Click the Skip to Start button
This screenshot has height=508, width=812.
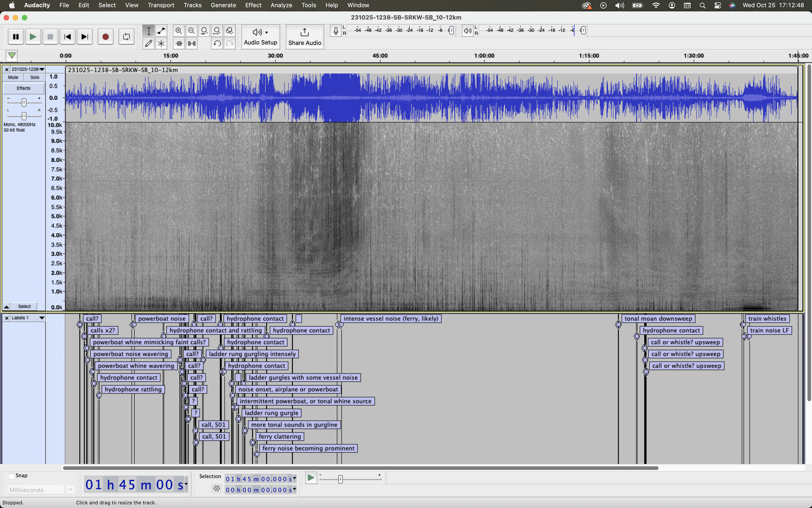click(68, 37)
